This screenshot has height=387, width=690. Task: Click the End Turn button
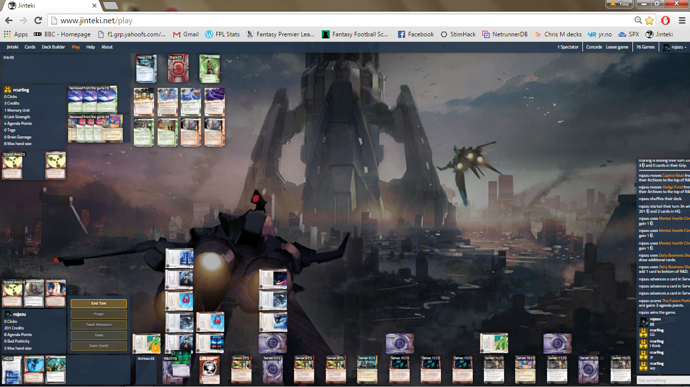99,303
